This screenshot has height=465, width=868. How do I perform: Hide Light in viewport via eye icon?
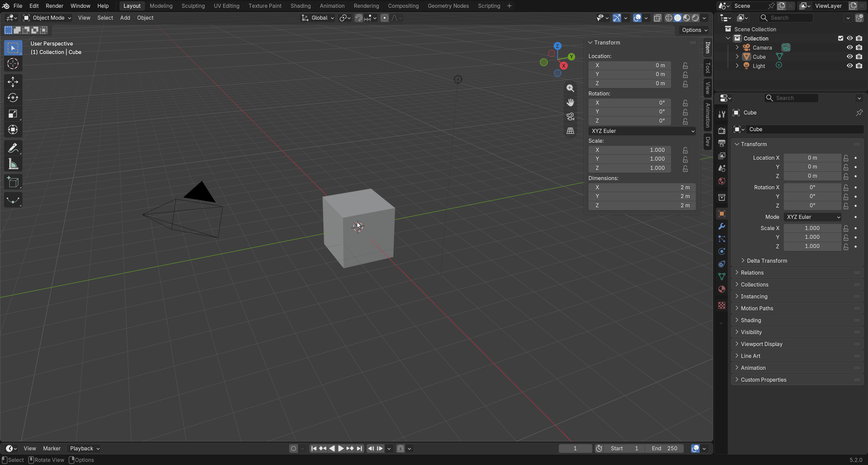[850, 66]
